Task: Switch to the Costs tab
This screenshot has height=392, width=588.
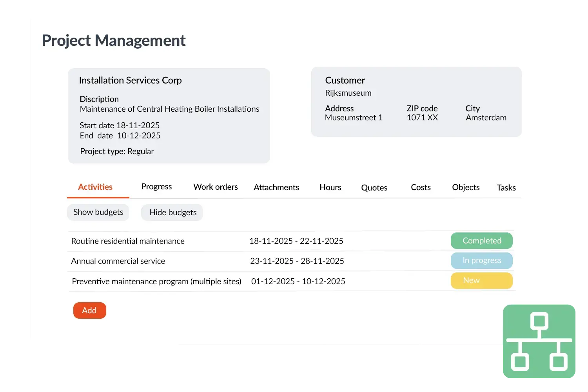Action: 421,187
